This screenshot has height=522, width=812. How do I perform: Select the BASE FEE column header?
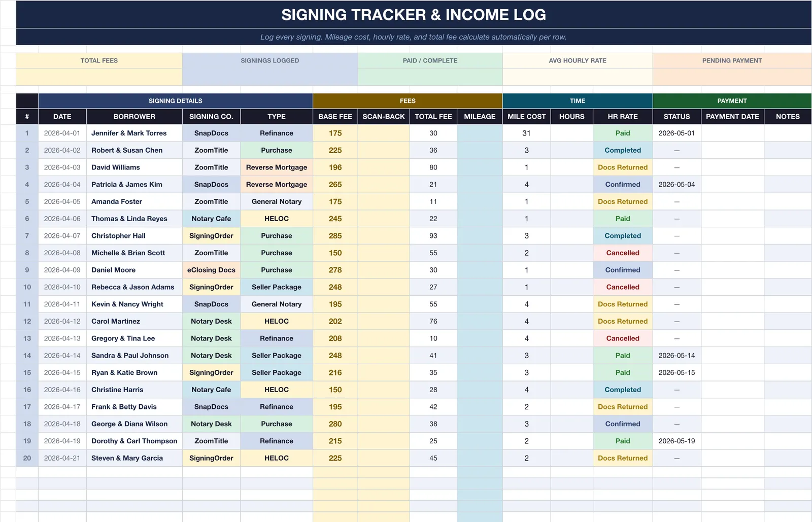pos(335,117)
